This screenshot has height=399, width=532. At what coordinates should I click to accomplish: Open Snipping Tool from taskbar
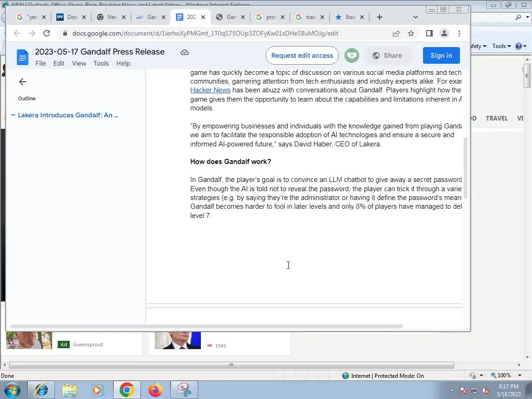tap(184, 390)
